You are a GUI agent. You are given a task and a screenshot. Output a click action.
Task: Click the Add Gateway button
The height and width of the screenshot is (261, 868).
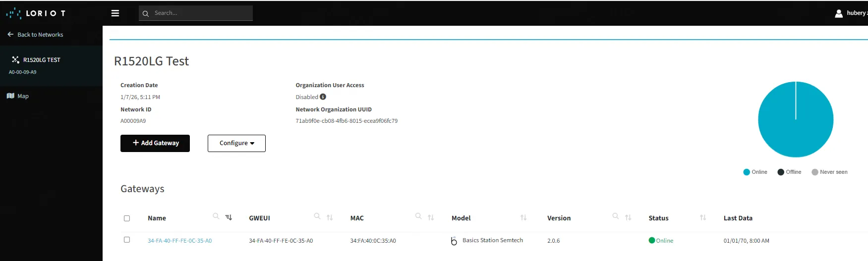click(x=155, y=143)
